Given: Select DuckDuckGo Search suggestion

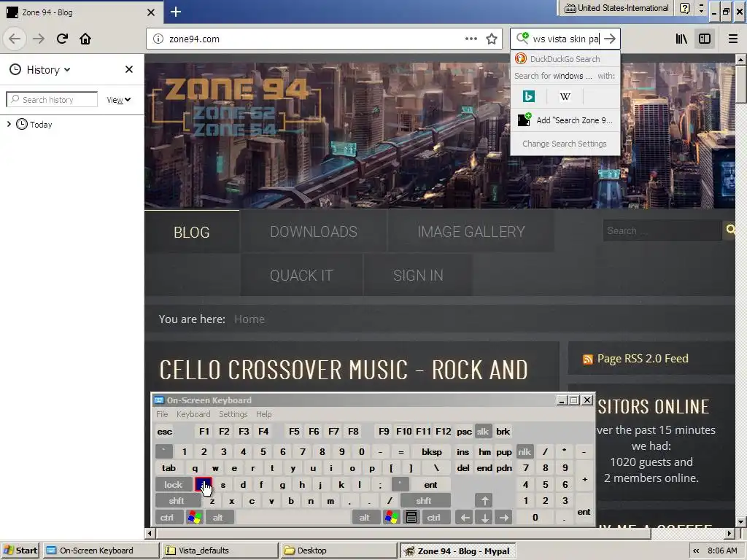Looking at the screenshot, I should click(x=565, y=59).
